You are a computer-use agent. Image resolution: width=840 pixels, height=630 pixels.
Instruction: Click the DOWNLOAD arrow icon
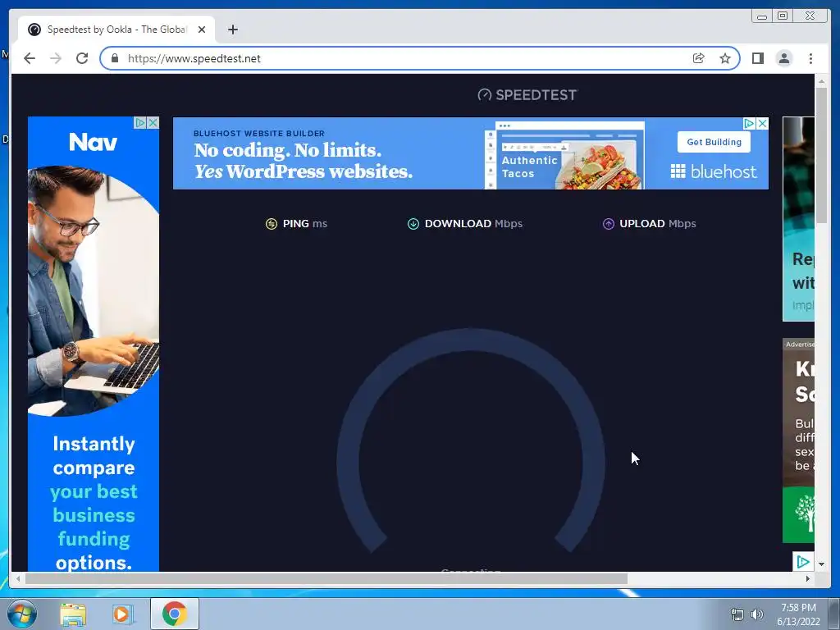413,224
